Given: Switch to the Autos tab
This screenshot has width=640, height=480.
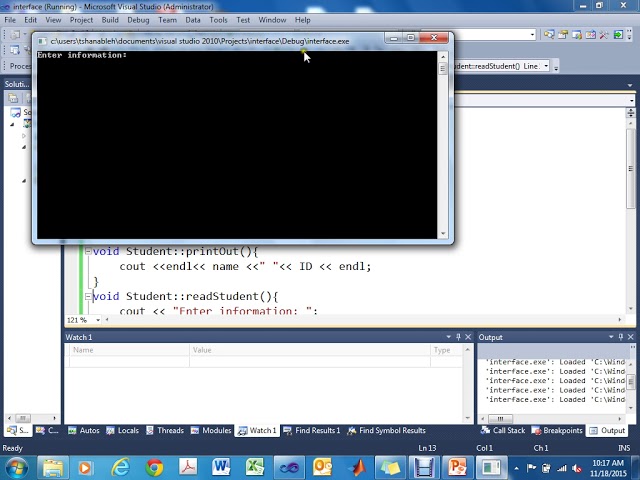Looking at the screenshot, I should click(x=84, y=430).
